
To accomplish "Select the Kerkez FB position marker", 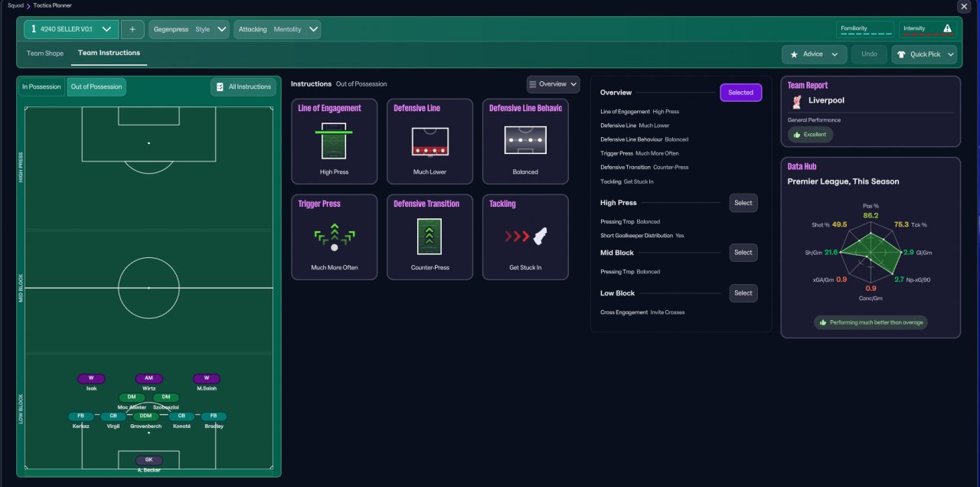I will point(81,417).
